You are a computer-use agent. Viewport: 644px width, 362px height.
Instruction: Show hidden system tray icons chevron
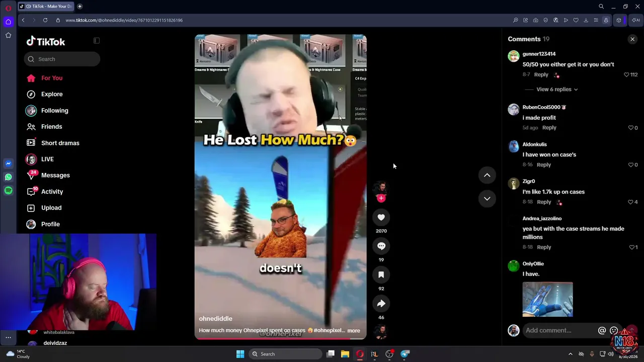[x=570, y=354]
